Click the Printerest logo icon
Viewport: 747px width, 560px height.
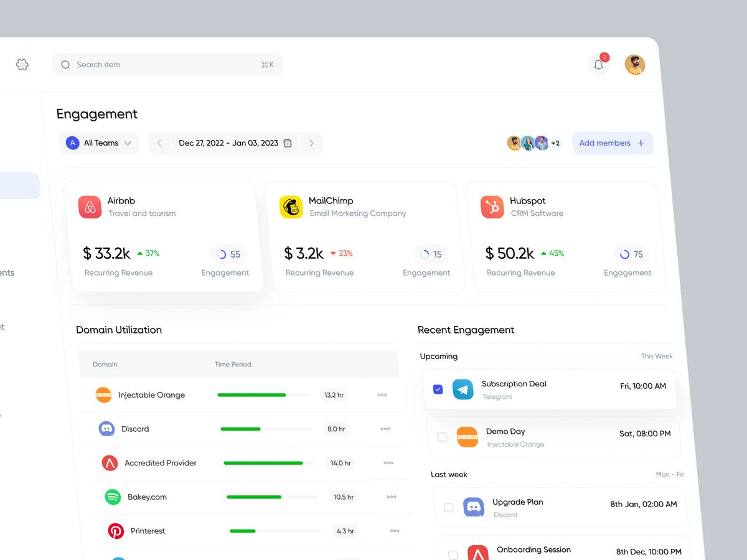coord(116,531)
